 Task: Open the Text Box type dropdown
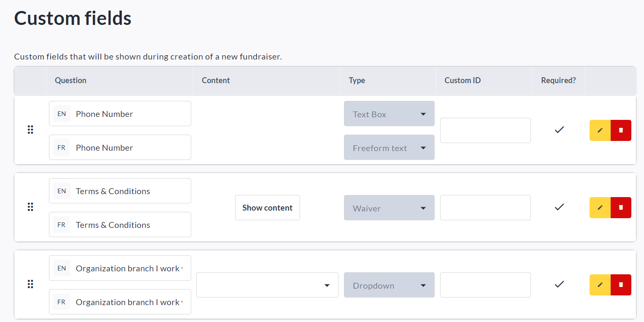(389, 114)
